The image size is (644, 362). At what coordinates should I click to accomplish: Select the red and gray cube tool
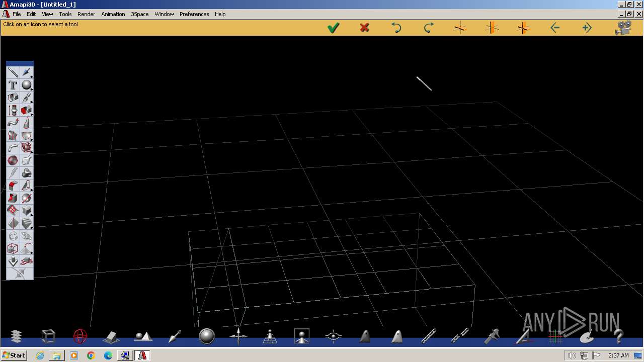pyautogui.click(x=27, y=110)
